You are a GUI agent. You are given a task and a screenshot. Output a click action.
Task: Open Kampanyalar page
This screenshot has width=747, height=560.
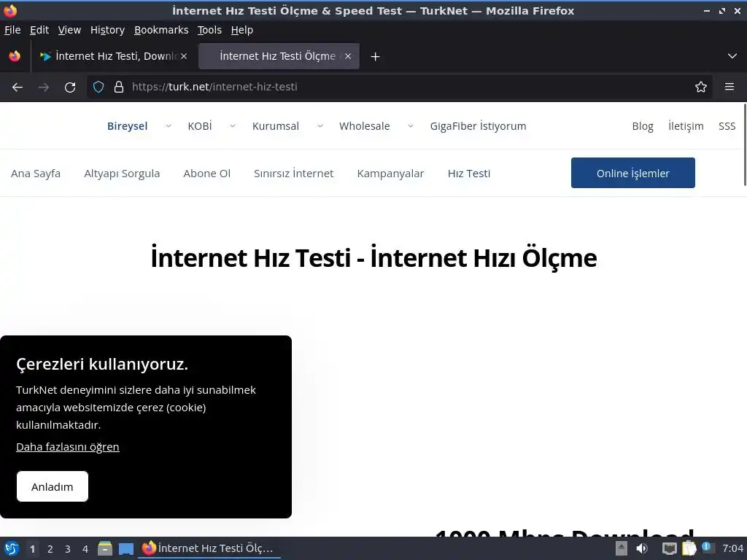coord(390,174)
